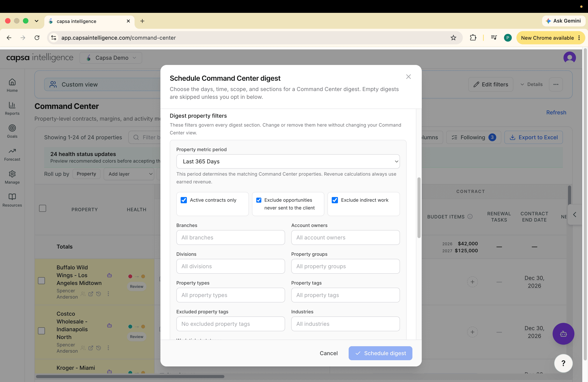Open Buffalo Wild Wings row kebab menu
The height and width of the screenshot is (382, 588).
108,294
